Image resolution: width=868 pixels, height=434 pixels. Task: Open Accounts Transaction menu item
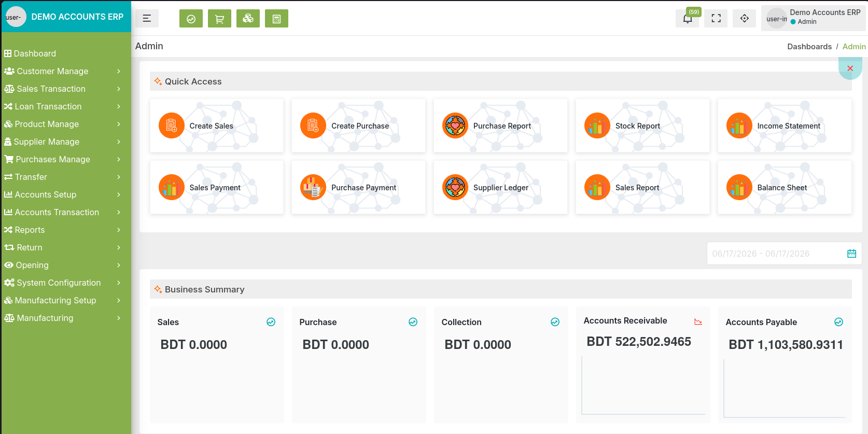click(x=66, y=212)
